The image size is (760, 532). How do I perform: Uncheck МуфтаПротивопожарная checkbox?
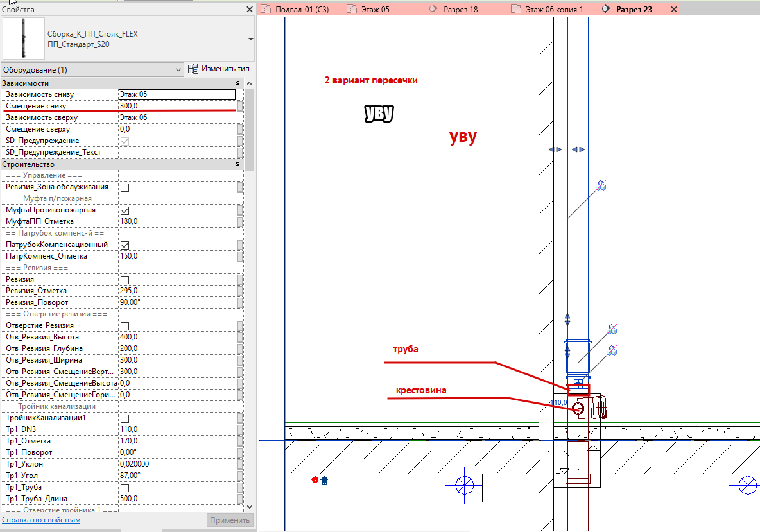click(x=125, y=210)
